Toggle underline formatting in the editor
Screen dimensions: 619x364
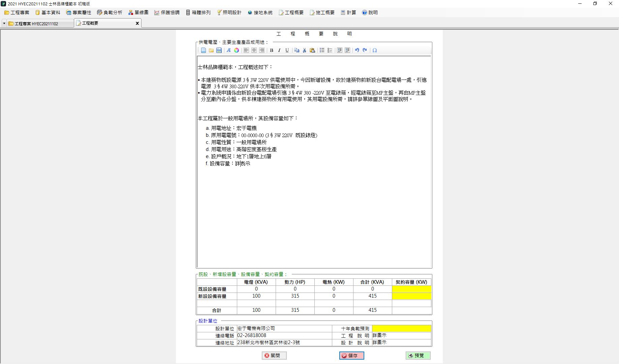(x=287, y=50)
